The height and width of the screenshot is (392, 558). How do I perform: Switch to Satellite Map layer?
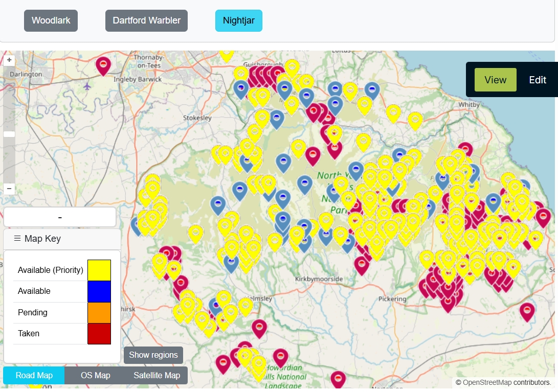[x=157, y=375]
